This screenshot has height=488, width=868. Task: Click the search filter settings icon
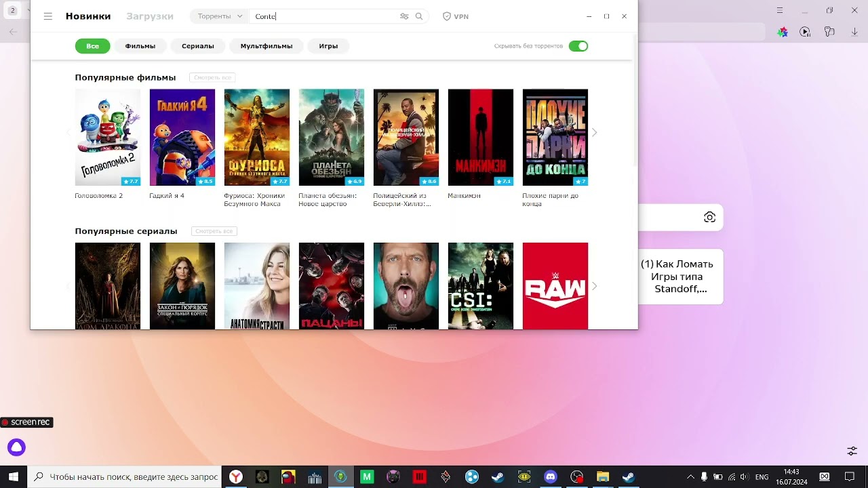tap(404, 16)
